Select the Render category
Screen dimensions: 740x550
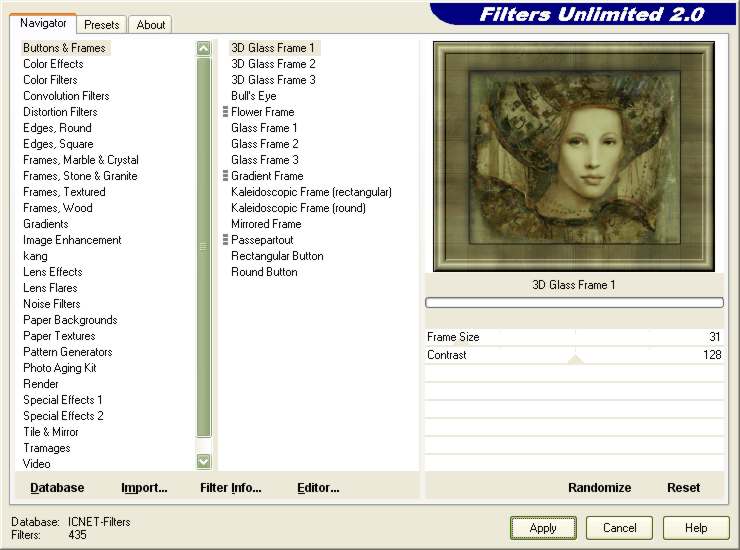coord(41,384)
